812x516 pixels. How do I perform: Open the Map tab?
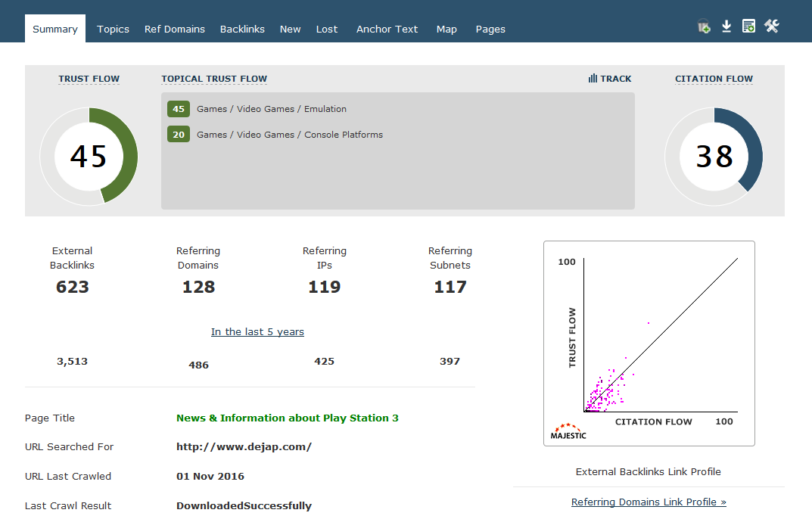[x=446, y=29]
